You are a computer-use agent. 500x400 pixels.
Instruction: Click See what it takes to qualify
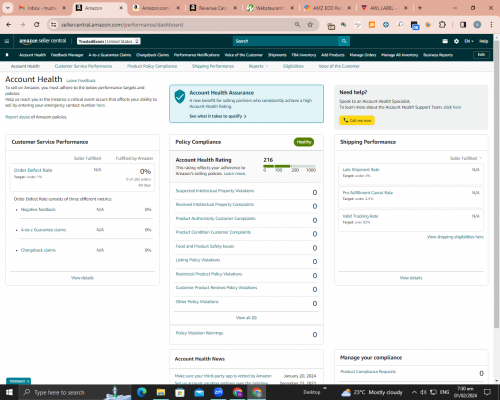point(218,116)
